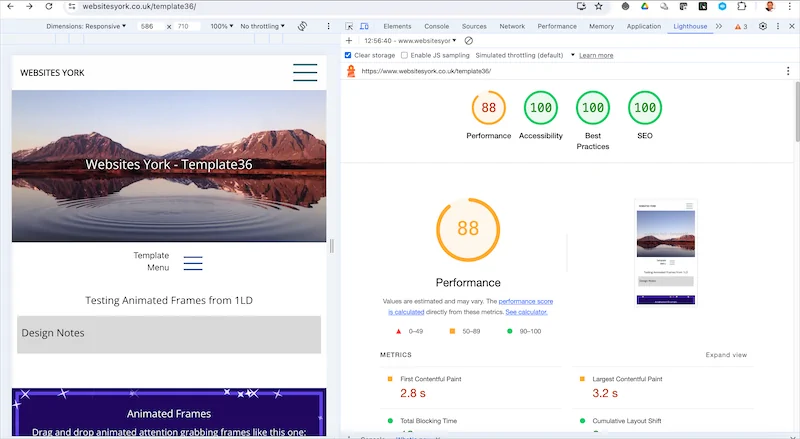Open the Chrome profile avatar
Screen dimensions: 800x439
coord(770,6)
